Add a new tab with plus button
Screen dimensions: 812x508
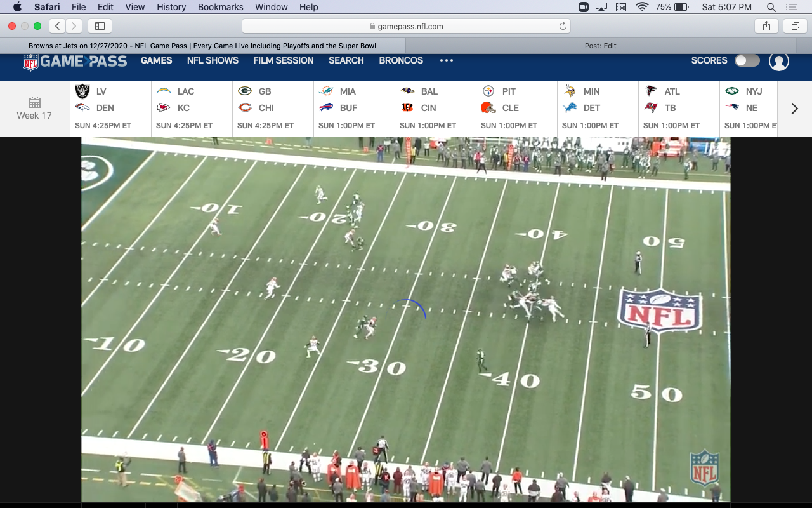(x=804, y=46)
